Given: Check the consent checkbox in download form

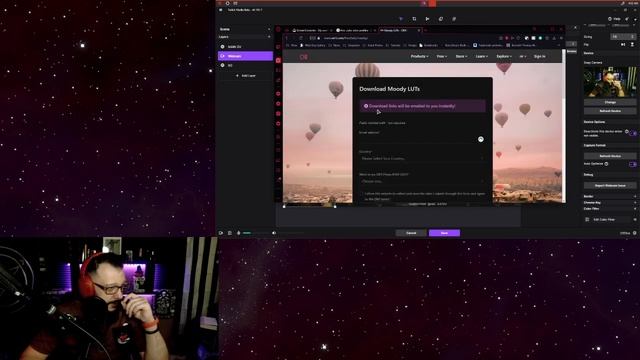Looking at the screenshot, I should pos(361,194).
